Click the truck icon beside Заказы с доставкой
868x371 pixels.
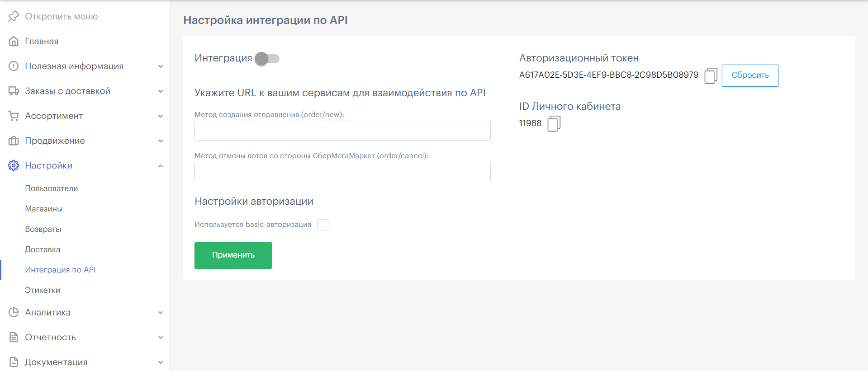14,91
